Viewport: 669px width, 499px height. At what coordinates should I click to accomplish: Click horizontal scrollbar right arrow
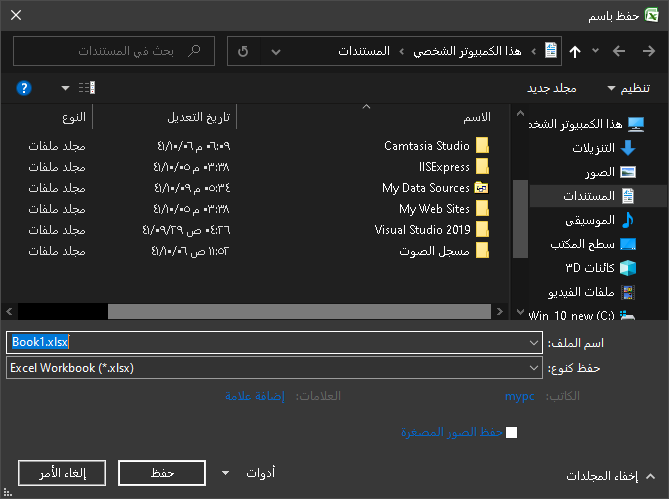click(x=500, y=311)
